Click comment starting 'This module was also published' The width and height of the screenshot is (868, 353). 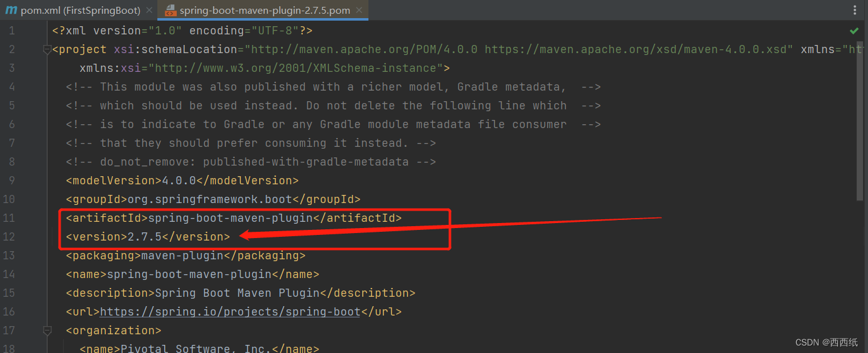pyautogui.click(x=333, y=86)
